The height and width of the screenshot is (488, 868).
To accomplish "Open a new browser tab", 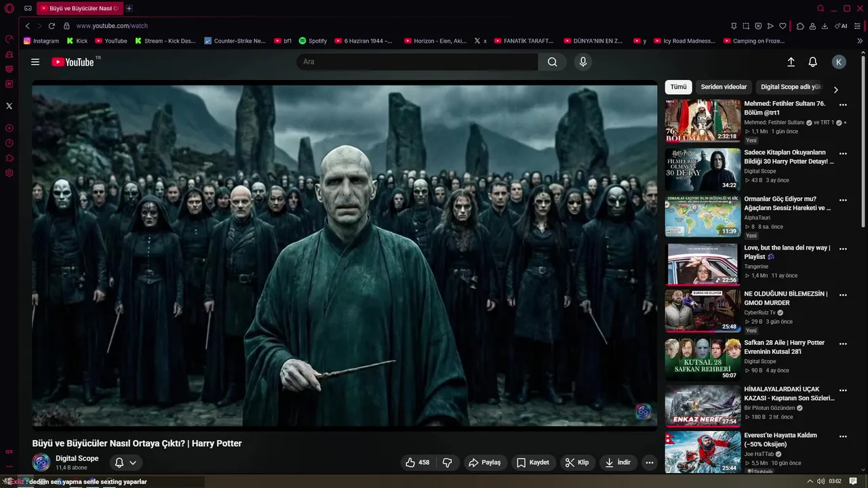I will [129, 8].
